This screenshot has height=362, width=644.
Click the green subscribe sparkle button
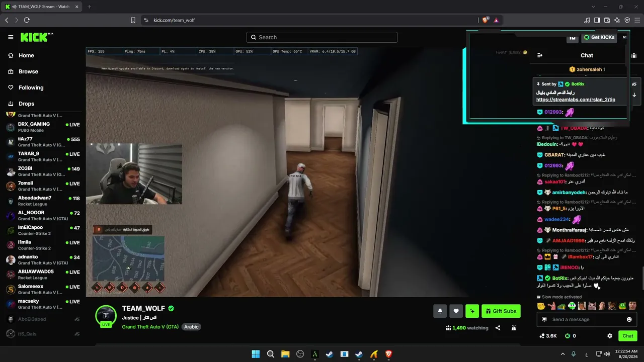[x=472, y=311]
